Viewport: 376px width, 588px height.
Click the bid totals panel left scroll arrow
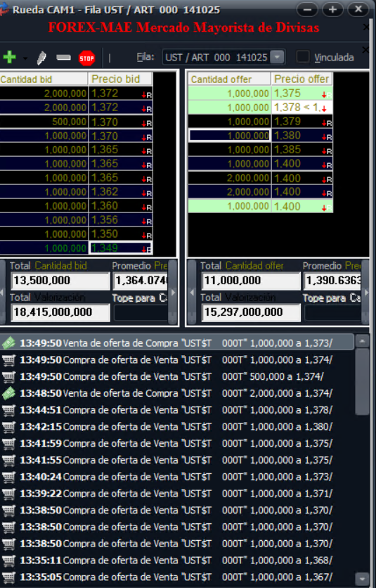click(2, 292)
